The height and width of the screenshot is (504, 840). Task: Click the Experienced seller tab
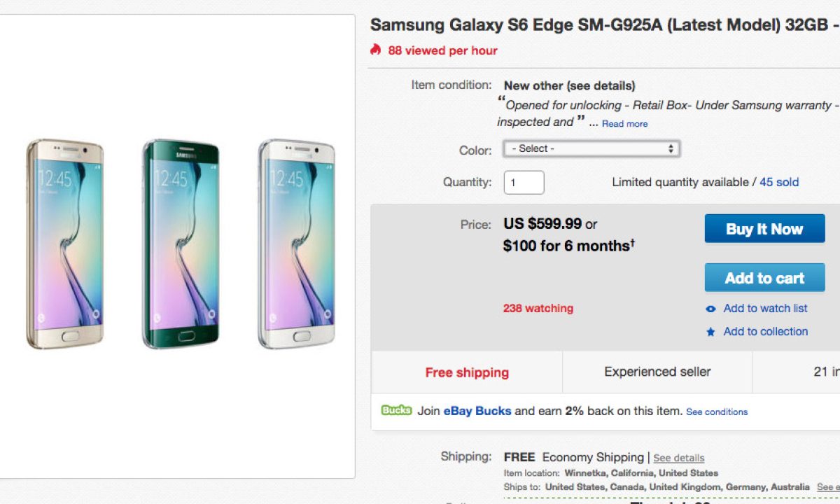point(657,372)
